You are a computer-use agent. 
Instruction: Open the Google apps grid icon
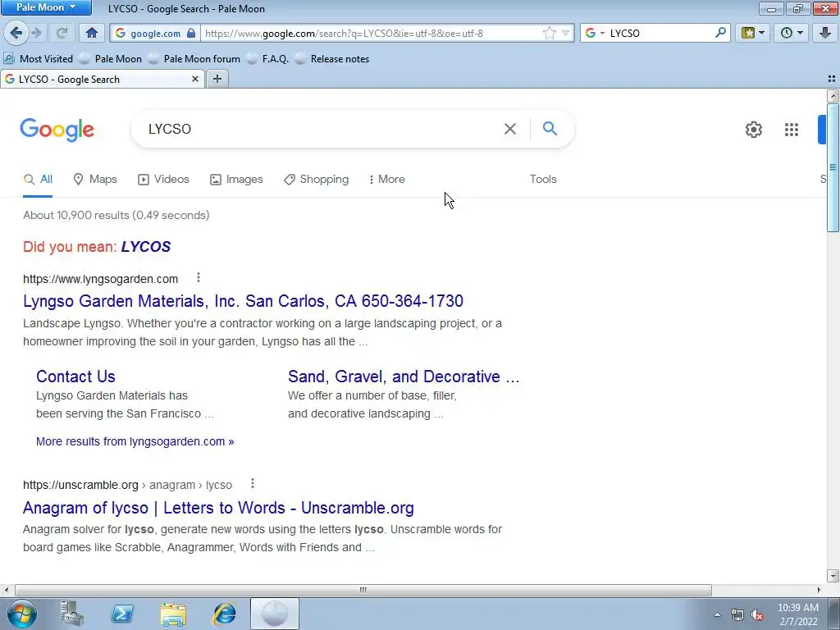tap(792, 130)
